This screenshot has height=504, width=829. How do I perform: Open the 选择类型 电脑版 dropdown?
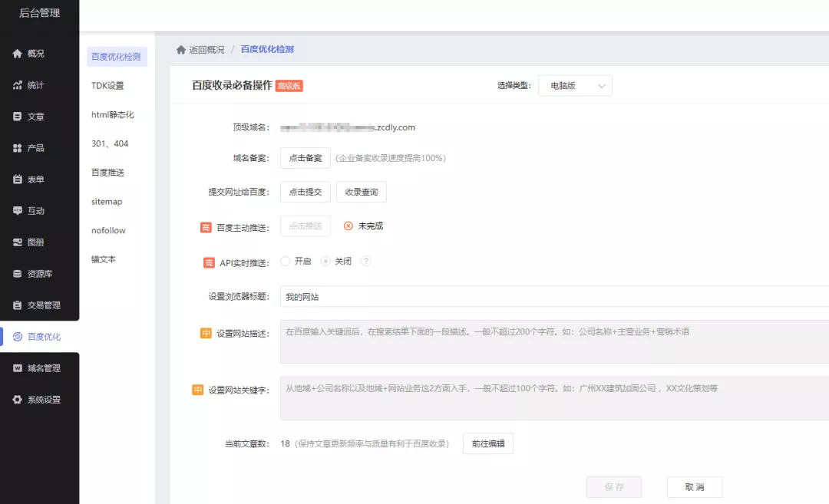click(575, 86)
